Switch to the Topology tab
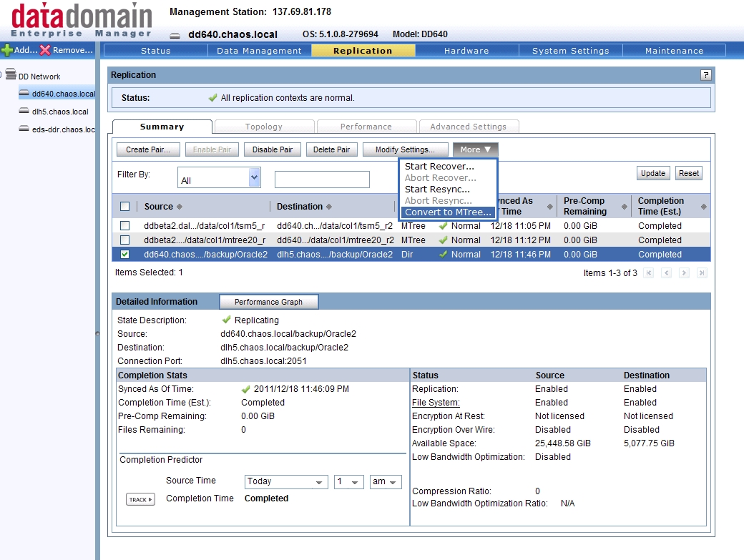This screenshot has width=744, height=560. pos(263,126)
